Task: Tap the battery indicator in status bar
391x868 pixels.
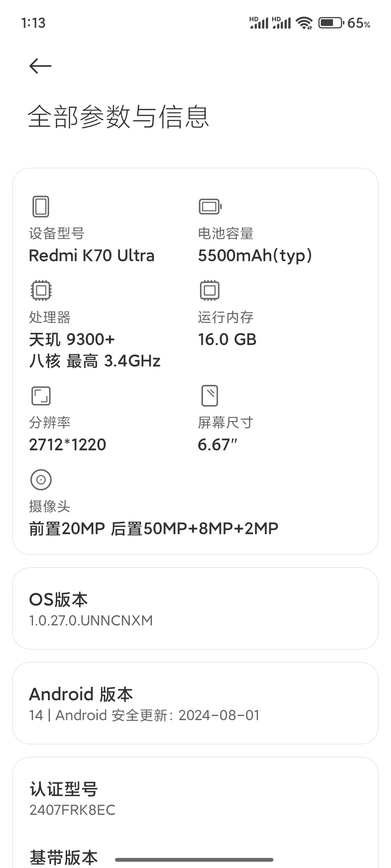Action: click(x=331, y=23)
